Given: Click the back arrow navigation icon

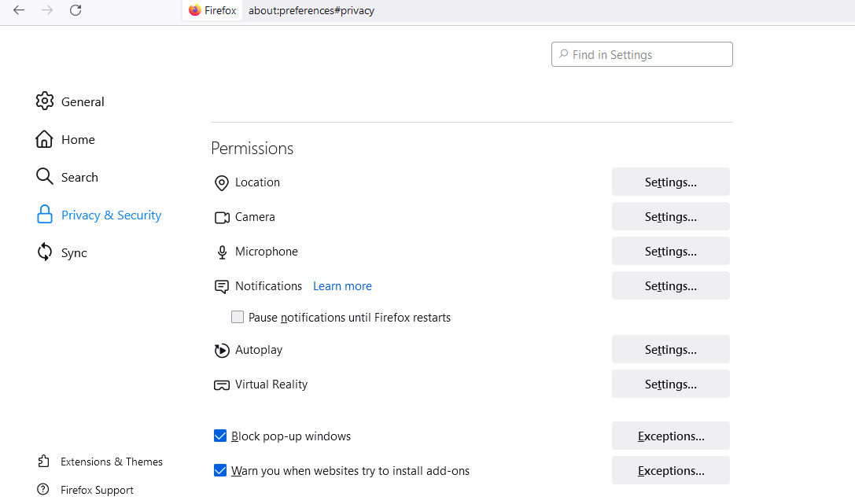Looking at the screenshot, I should pos(19,10).
